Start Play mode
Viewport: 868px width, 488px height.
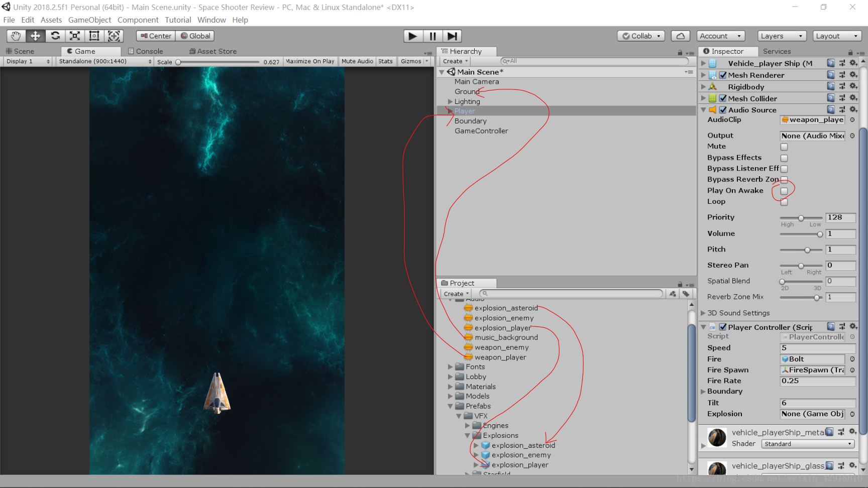[413, 36]
